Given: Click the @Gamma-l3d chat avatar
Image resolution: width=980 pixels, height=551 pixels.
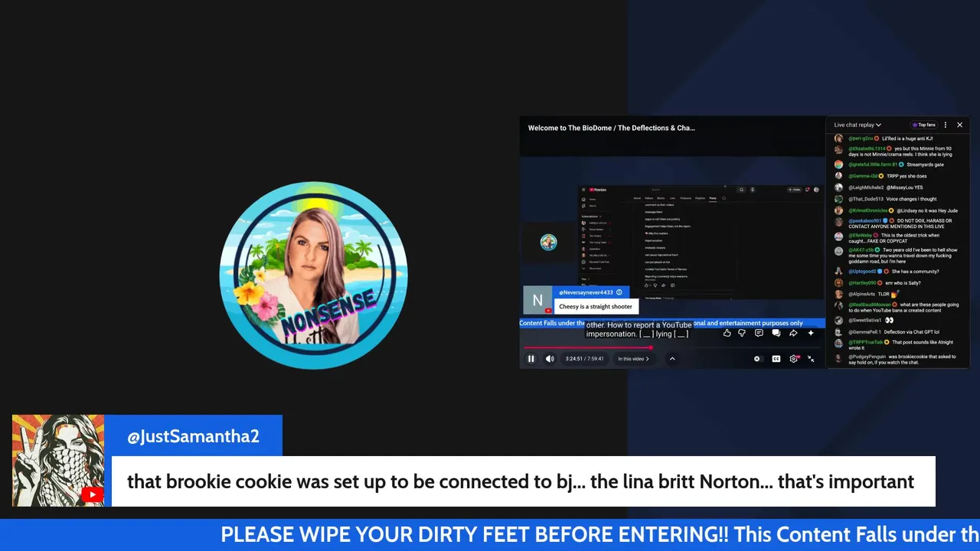Looking at the screenshot, I should [x=838, y=176].
